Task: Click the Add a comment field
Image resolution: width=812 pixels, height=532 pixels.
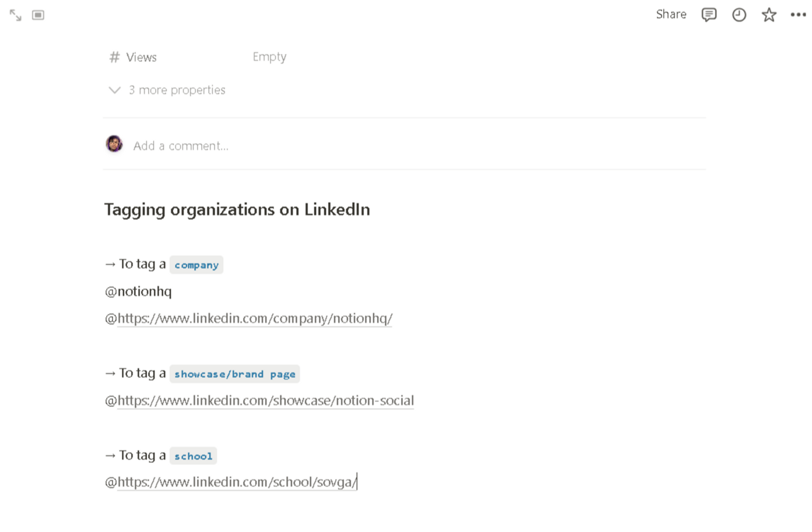Action: click(181, 146)
